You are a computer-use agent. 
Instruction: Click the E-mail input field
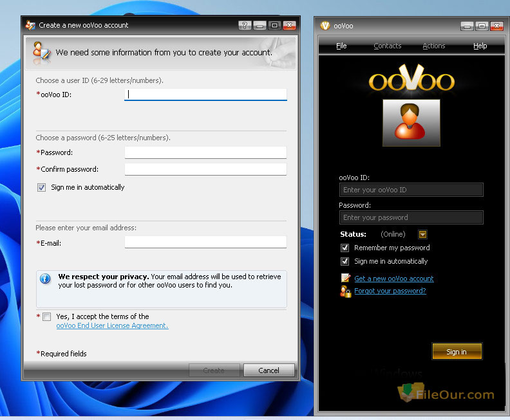tap(205, 242)
